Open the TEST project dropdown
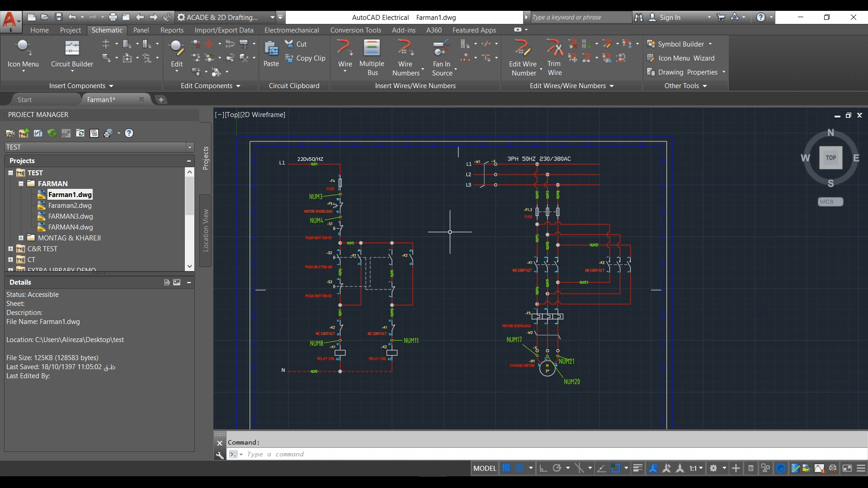The height and width of the screenshot is (488, 868). point(189,147)
